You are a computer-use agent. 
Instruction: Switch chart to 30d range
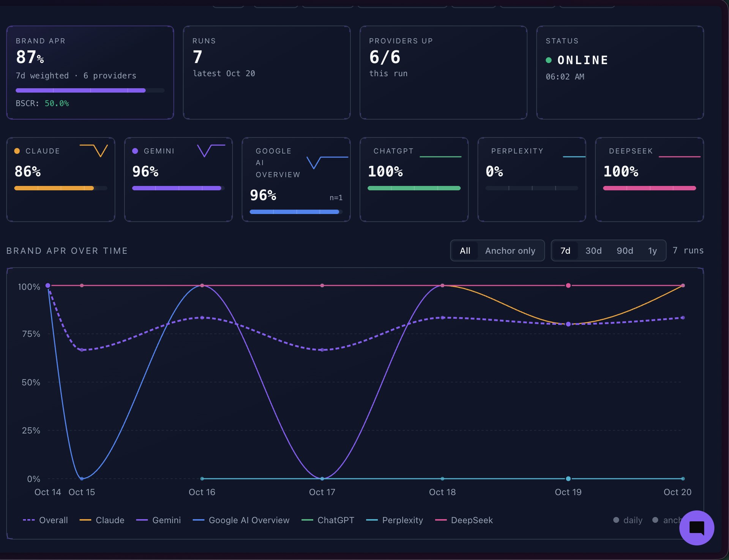pyautogui.click(x=593, y=250)
